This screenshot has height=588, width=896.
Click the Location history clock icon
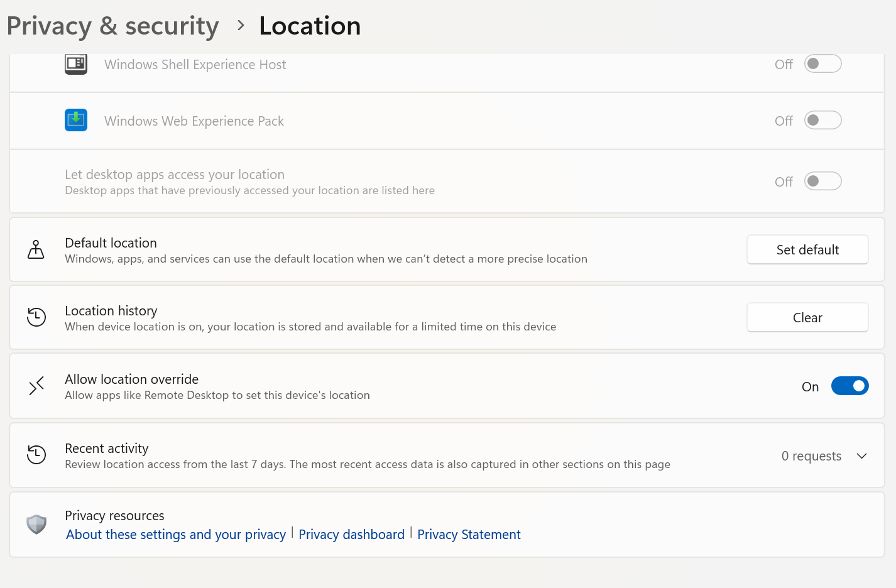click(x=36, y=317)
